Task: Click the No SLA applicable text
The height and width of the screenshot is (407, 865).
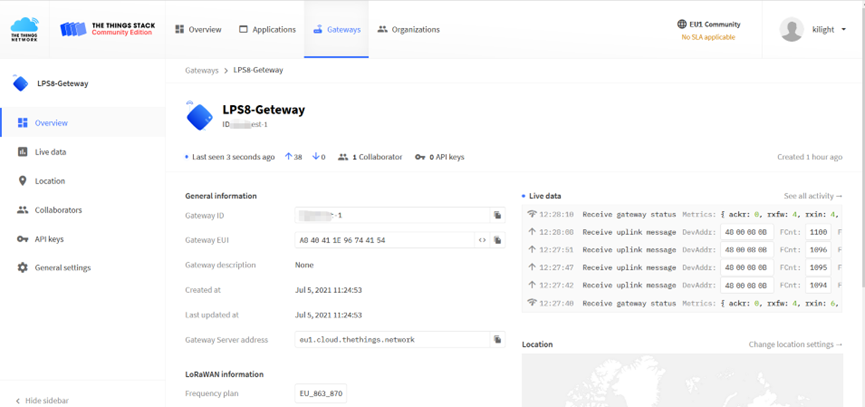Action: click(x=708, y=37)
